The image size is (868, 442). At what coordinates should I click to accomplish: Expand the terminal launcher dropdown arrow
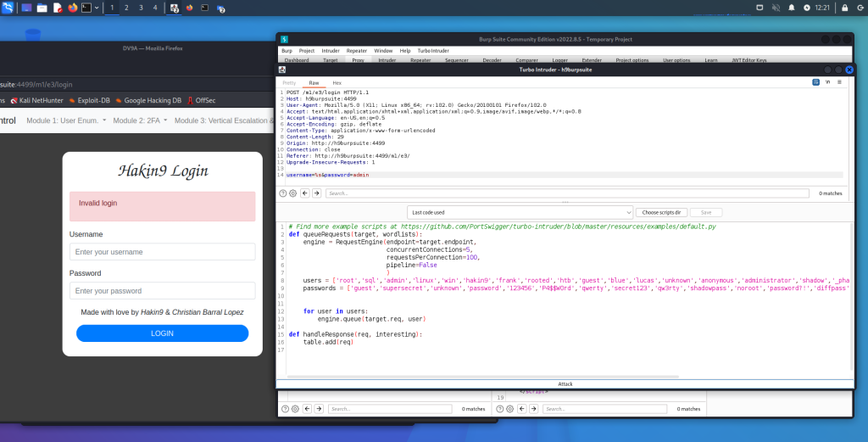pyautogui.click(x=97, y=8)
